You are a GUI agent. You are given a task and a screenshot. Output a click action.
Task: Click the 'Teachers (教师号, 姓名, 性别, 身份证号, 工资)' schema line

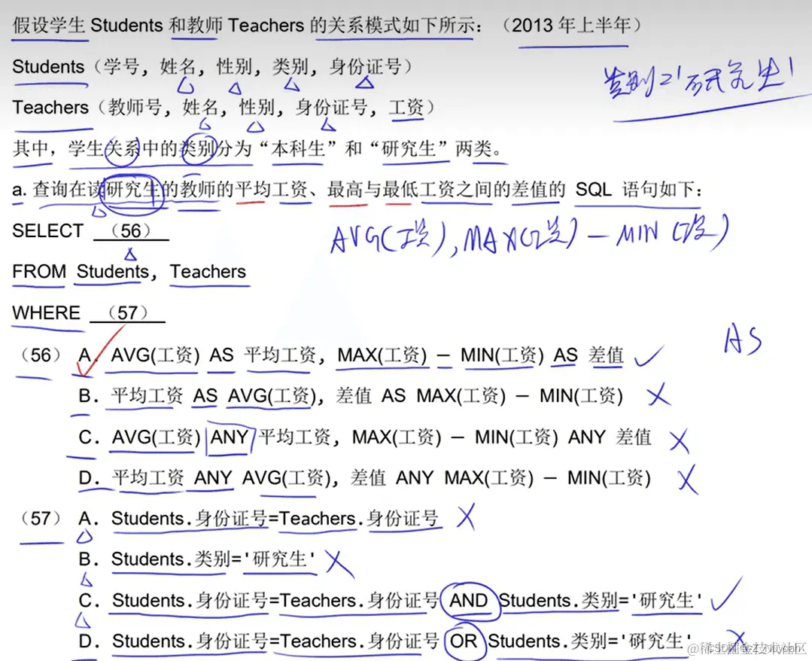point(224,108)
